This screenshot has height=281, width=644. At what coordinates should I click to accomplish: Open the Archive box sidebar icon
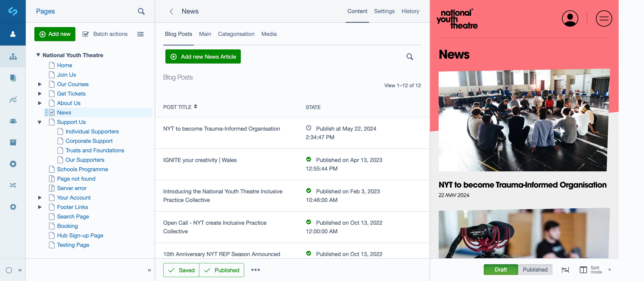(x=13, y=142)
